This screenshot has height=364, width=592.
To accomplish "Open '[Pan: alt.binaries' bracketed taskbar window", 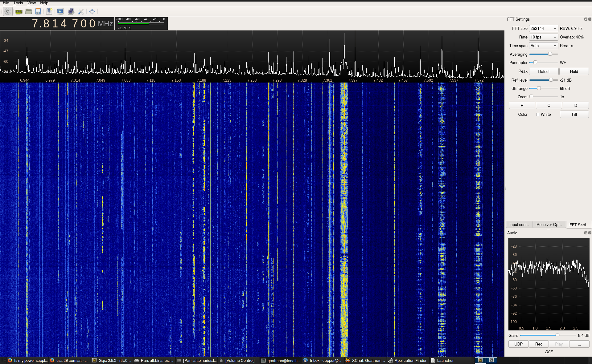I will tap(196, 360).
